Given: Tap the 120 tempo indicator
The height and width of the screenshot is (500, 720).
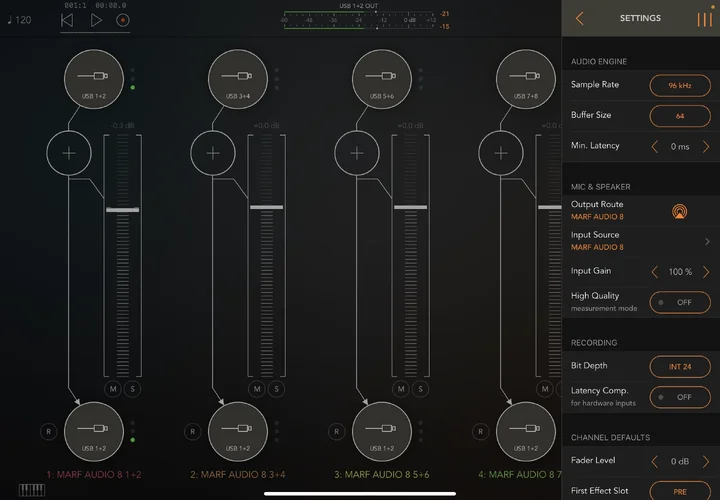Looking at the screenshot, I should (x=19, y=20).
